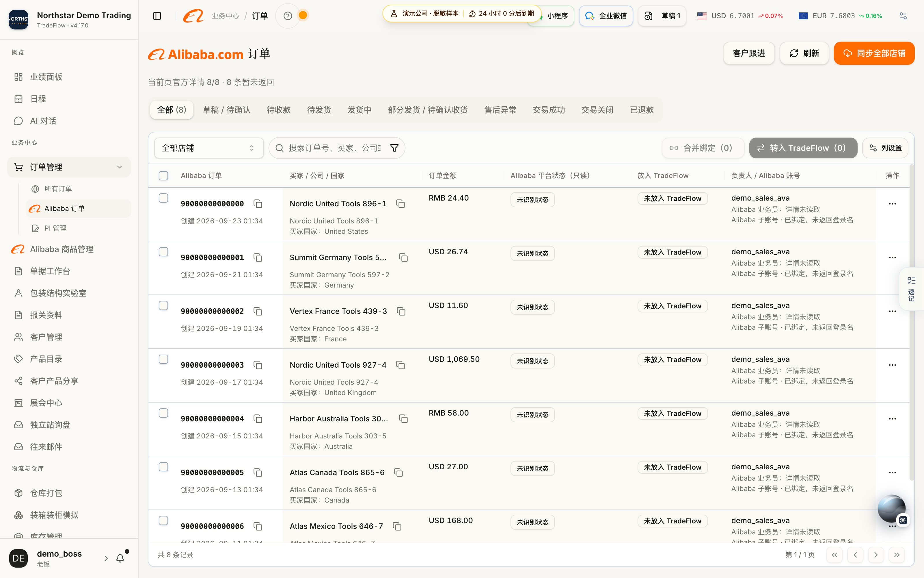Screen dimensions: 924x578
Task: Switch to the 待收款 tab
Action: [279, 110]
